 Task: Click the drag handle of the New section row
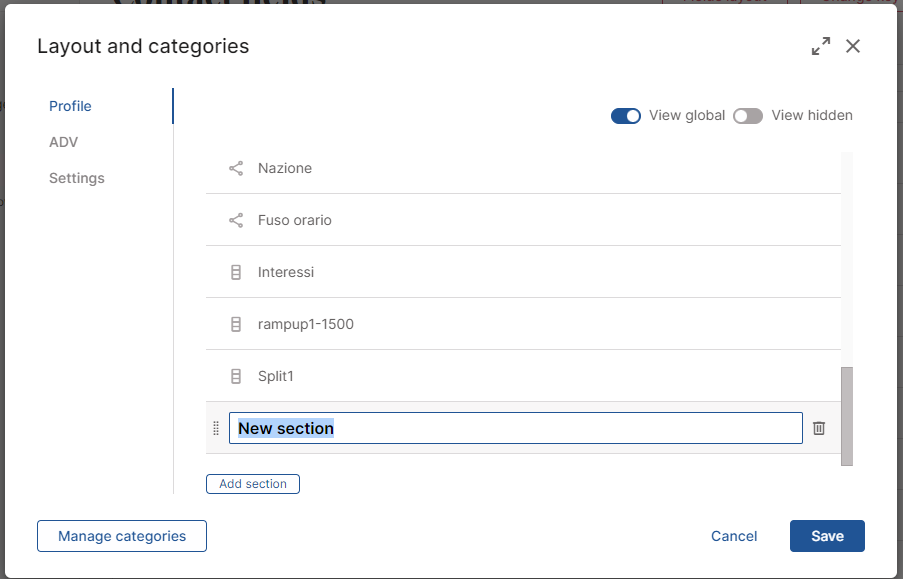tap(216, 428)
